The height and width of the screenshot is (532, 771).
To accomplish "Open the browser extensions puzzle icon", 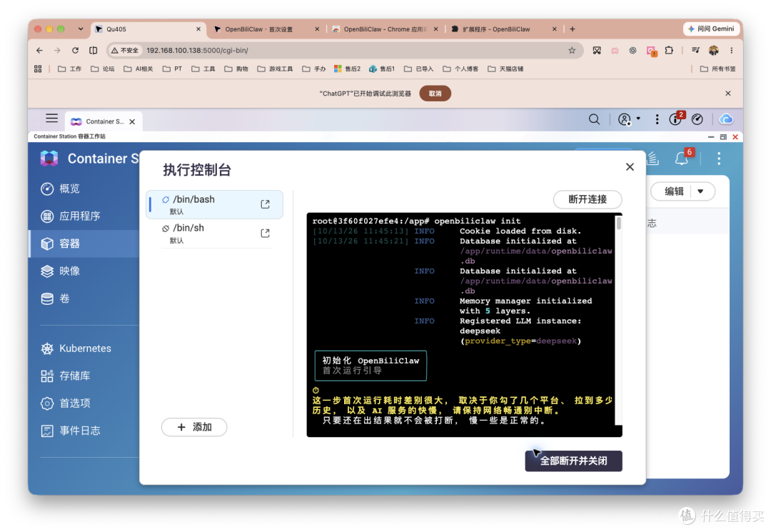I will (x=669, y=50).
